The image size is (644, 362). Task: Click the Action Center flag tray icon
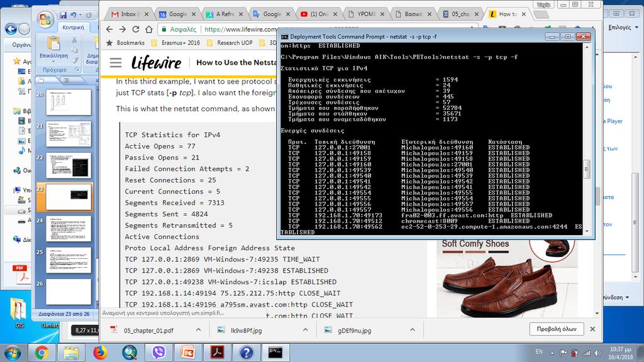pyautogui.click(x=563, y=353)
